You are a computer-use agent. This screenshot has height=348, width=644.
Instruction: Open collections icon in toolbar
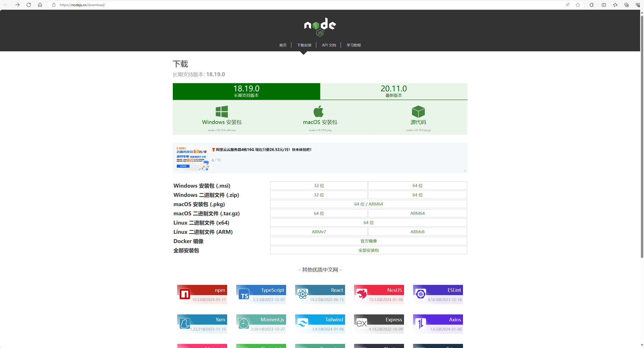[x=627, y=5]
